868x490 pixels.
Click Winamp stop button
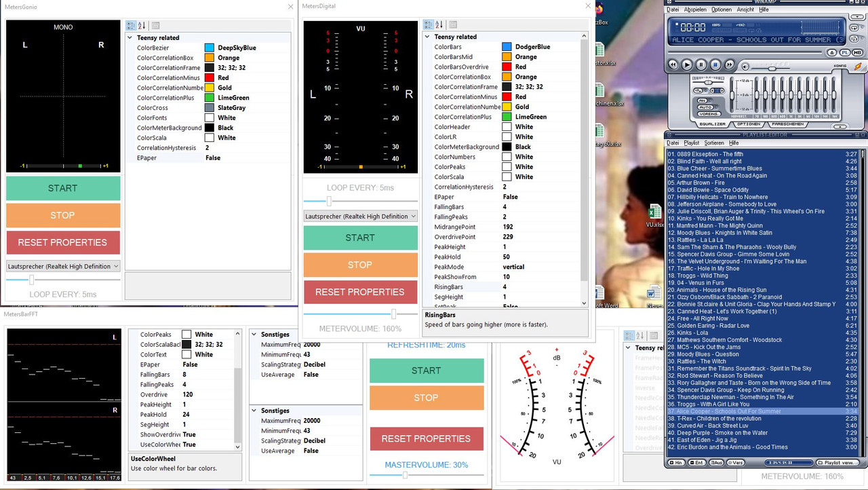(x=715, y=65)
